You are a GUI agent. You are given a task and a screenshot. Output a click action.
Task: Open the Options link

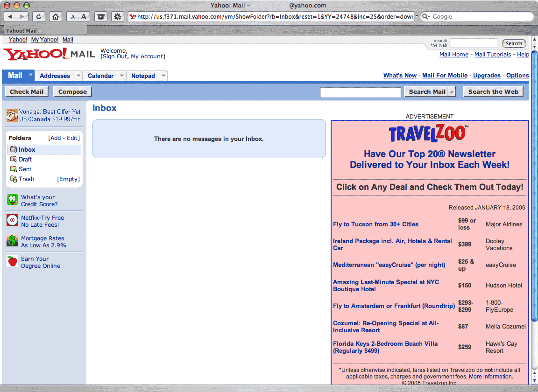[517, 76]
